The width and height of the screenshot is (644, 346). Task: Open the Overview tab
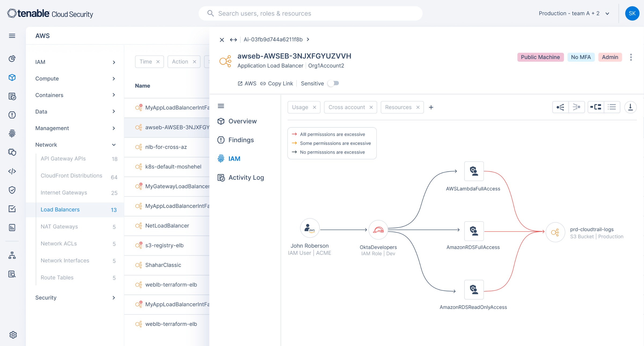(x=237, y=121)
